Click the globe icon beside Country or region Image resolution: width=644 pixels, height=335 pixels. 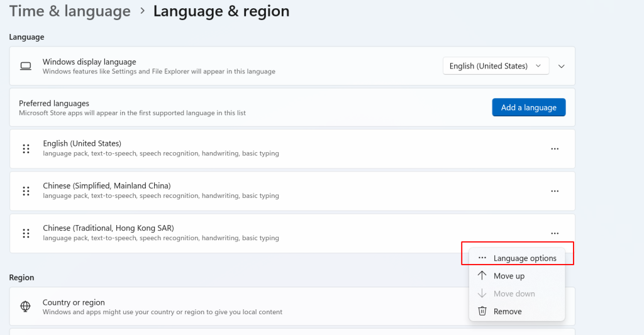click(x=26, y=307)
